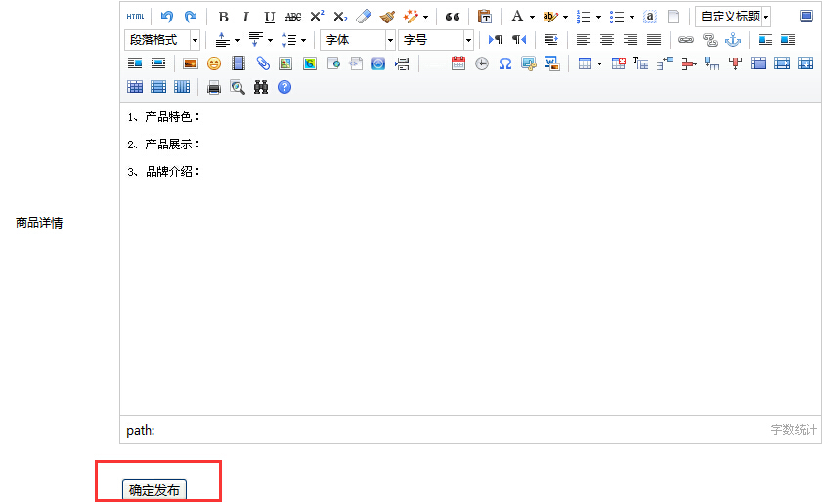Switch to HTML source view
Screen dimensions: 829x504
(135, 17)
